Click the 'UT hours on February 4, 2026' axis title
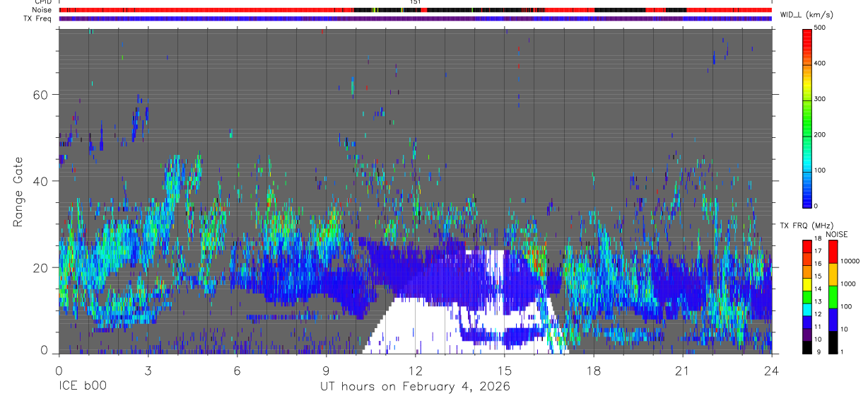 click(x=416, y=387)
